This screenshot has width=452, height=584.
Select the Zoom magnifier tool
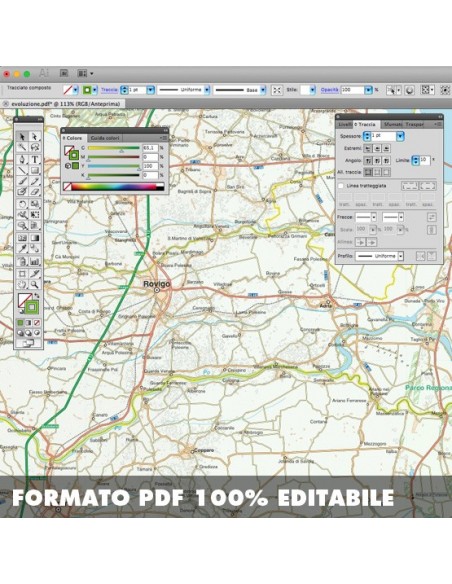(35, 285)
